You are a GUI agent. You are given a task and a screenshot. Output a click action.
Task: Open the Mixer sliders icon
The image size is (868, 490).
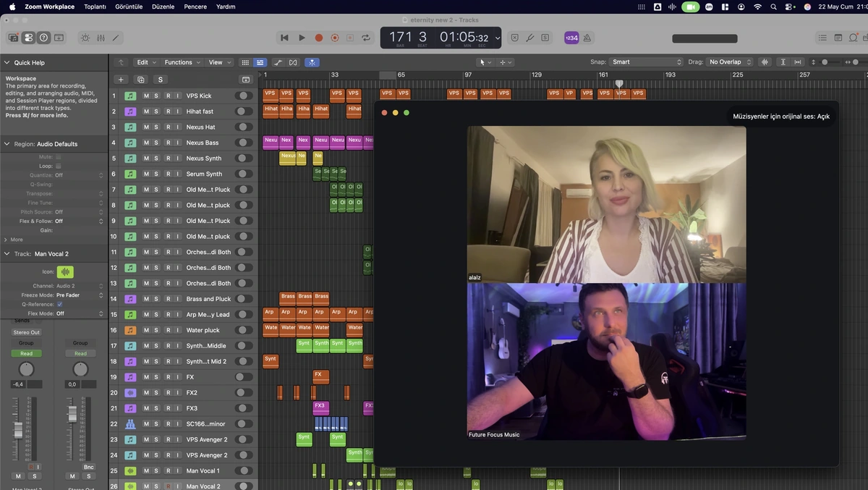coord(101,38)
